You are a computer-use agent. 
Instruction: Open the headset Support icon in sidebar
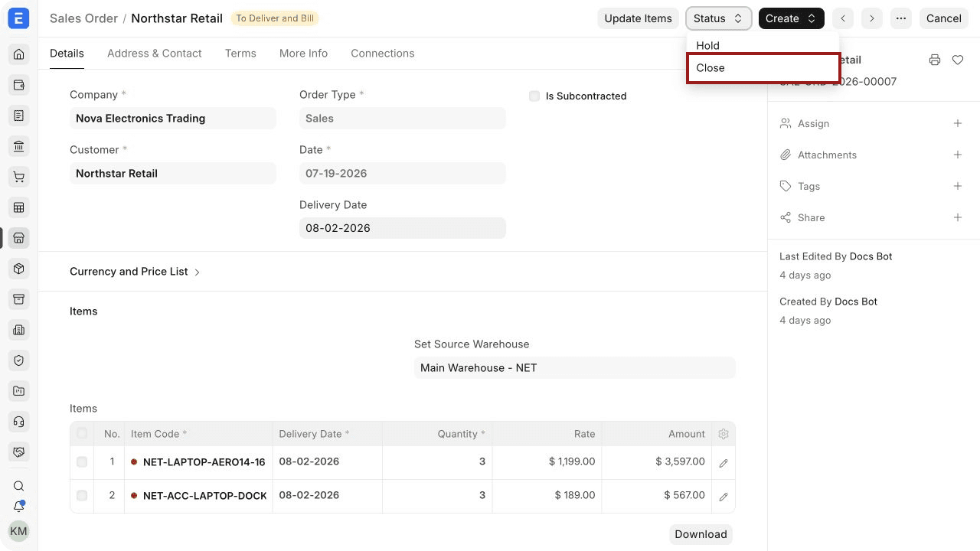coord(19,422)
